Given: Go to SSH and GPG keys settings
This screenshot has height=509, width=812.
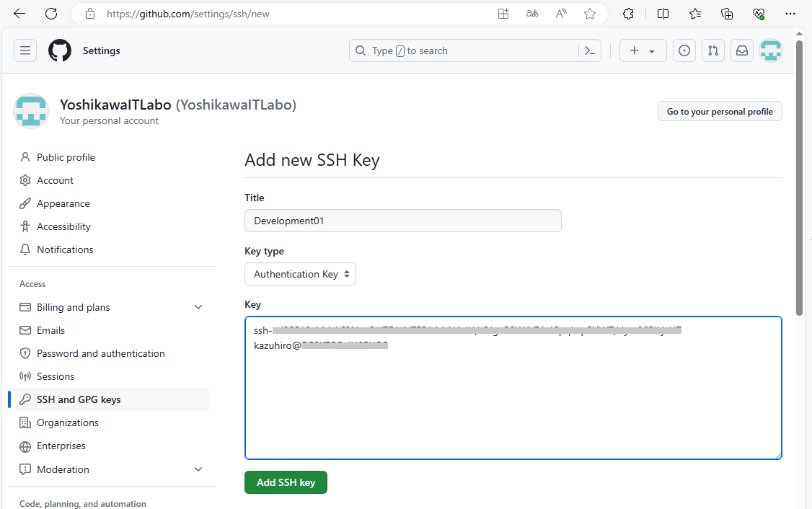Looking at the screenshot, I should (79, 399).
